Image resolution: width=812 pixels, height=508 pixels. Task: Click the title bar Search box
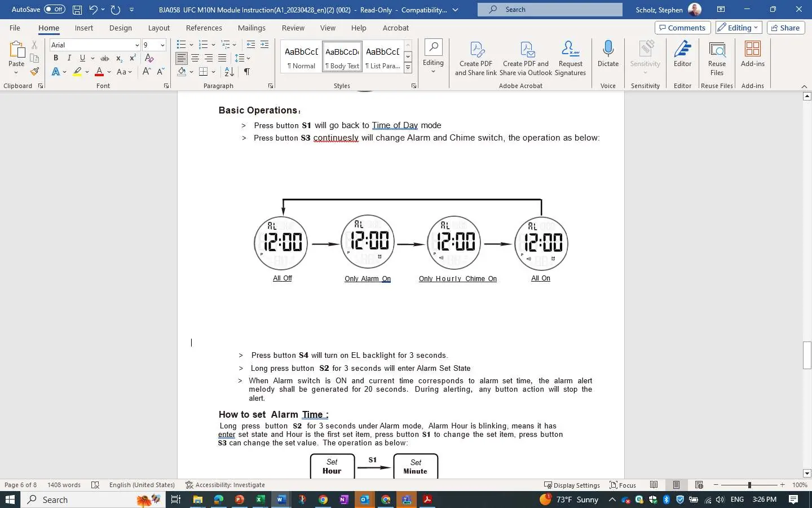[x=550, y=10]
